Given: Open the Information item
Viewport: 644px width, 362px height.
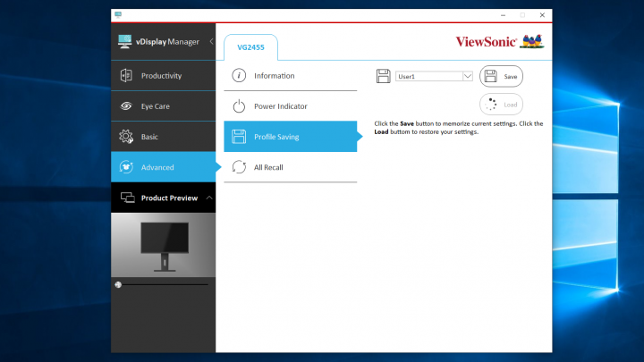Looking at the screenshot, I should tap(291, 75).
